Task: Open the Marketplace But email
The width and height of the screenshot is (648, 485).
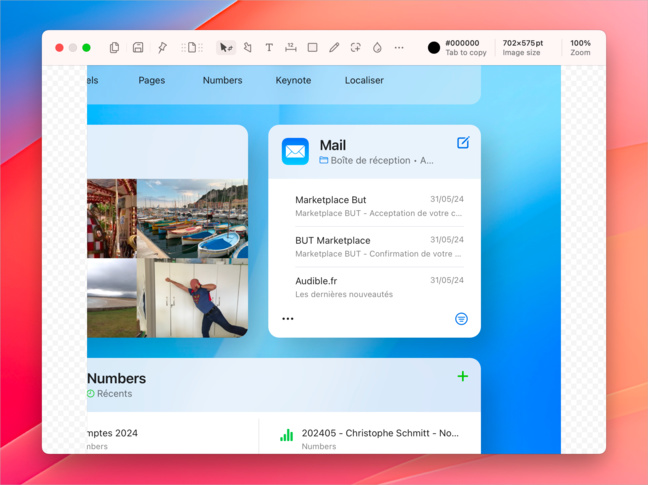Action: click(x=379, y=206)
